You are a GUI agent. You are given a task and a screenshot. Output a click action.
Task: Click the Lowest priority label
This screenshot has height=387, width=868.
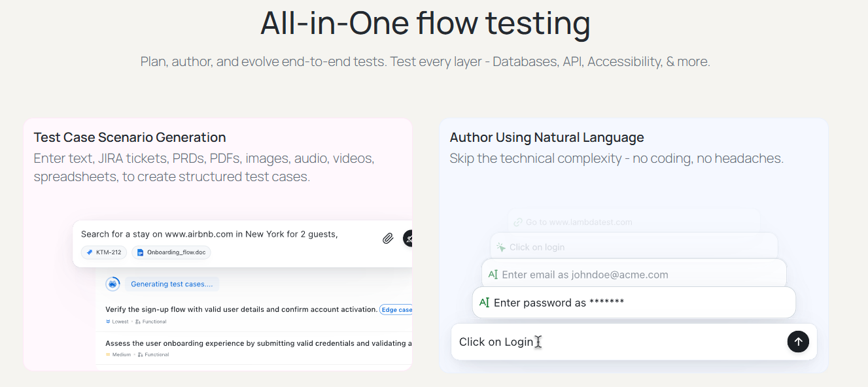[x=120, y=322]
